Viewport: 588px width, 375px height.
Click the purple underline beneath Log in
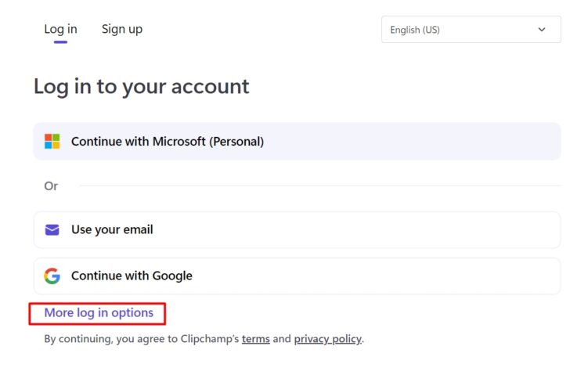pyautogui.click(x=60, y=42)
